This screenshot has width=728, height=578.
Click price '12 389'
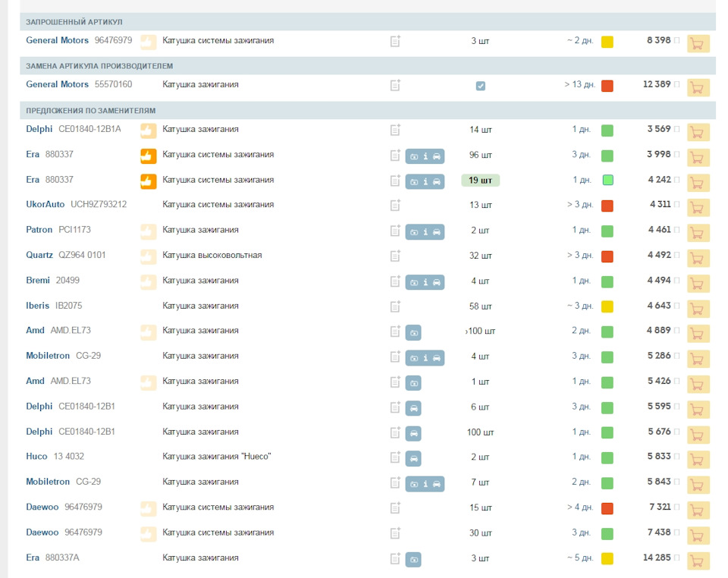point(657,84)
